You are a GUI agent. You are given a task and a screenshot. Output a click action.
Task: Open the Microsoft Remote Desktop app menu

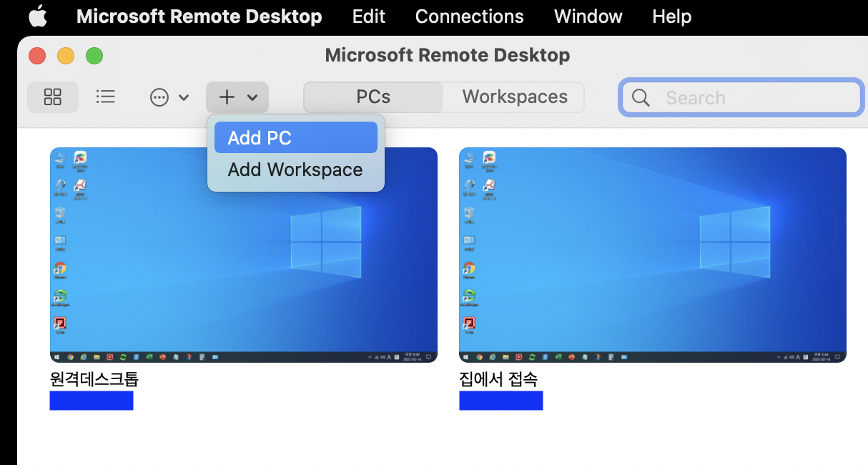(199, 16)
